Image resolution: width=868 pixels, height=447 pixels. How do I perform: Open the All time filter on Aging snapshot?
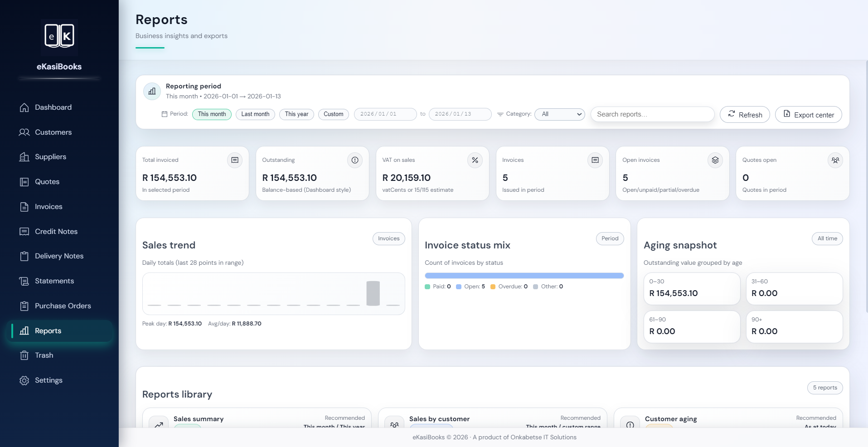click(x=827, y=238)
